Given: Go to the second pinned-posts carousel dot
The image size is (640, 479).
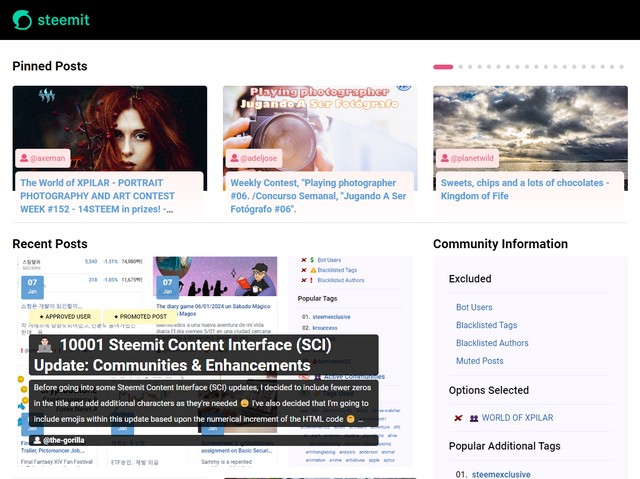Looking at the screenshot, I should 460,67.
